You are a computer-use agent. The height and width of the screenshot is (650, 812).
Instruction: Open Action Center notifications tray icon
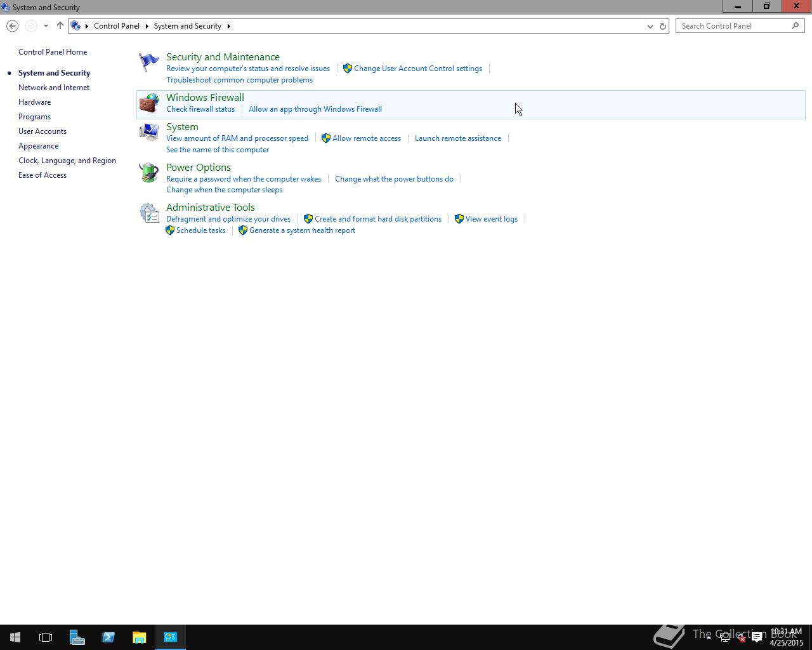tap(757, 637)
